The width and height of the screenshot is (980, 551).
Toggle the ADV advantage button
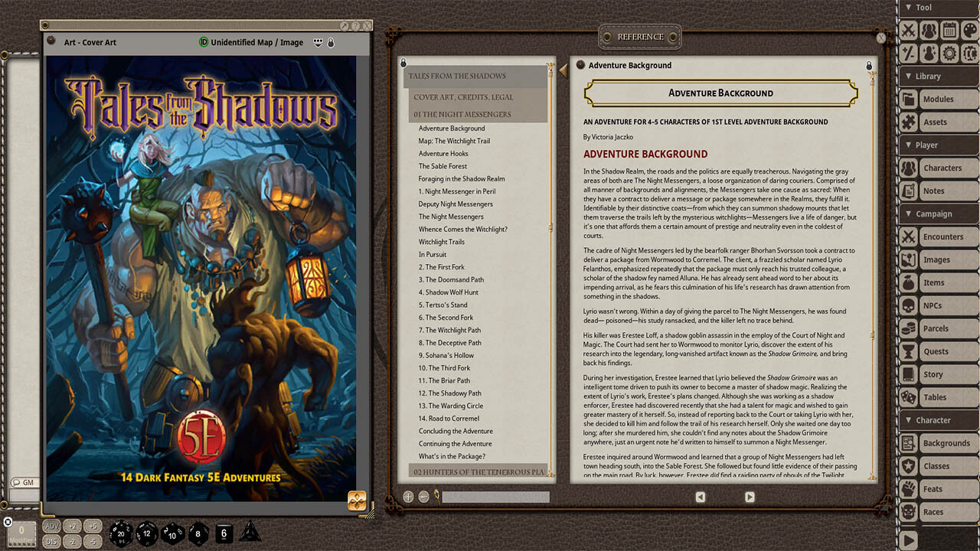[52, 527]
